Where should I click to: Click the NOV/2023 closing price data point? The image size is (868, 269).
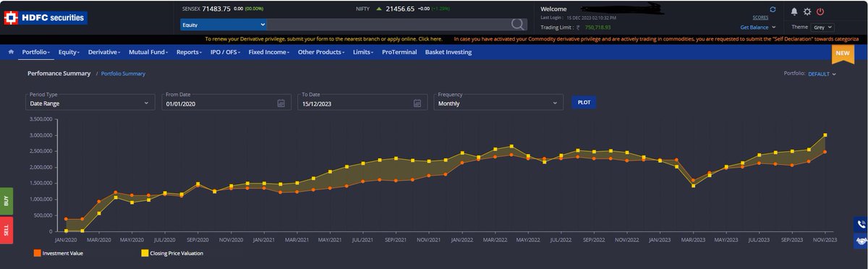pyautogui.click(x=825, y=135)
